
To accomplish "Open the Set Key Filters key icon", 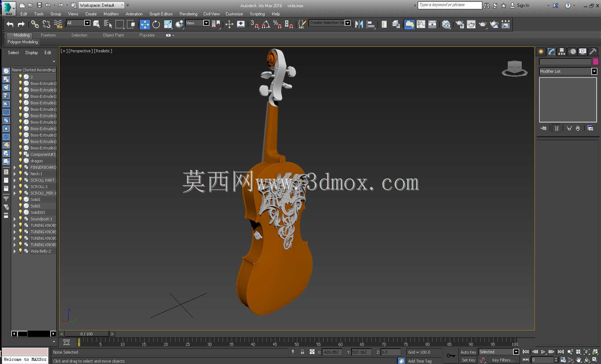I will [451, 355].
